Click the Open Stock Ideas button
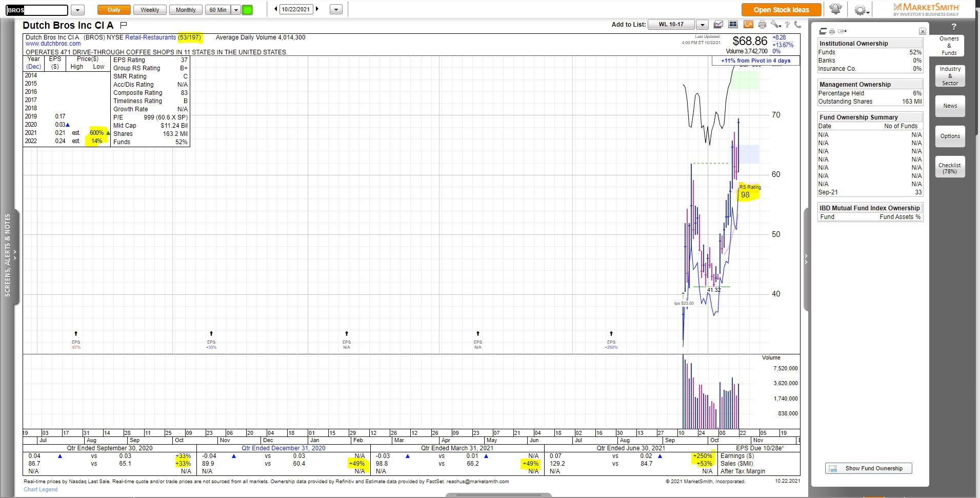Viewport: 980px width, 498px height. [781, 10]
